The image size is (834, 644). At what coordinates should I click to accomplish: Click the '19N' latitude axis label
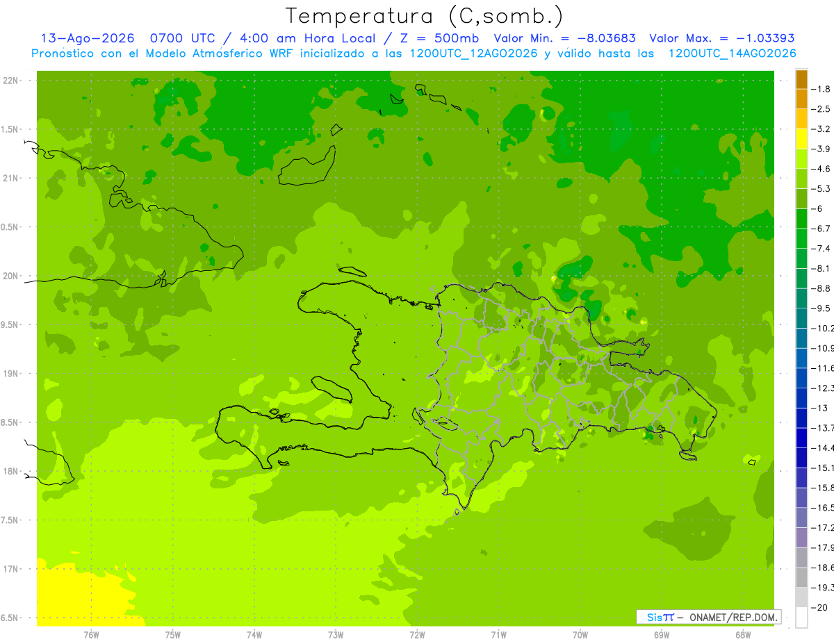point(11,374)
